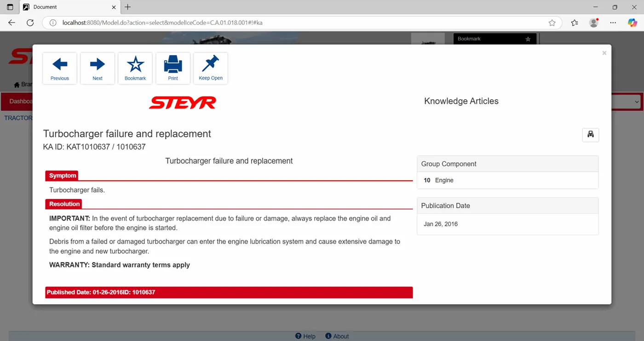This screenshot has height=341, width=644.
Task: Click the Symptom section label
Action: (x=62, y=176)
